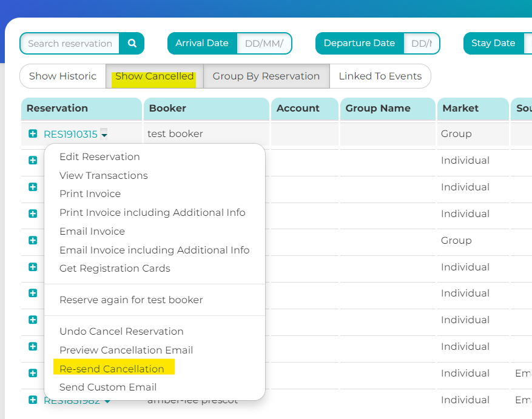
Task: Toggle the Show Cancelled filter
Action: tap(154, 76)
